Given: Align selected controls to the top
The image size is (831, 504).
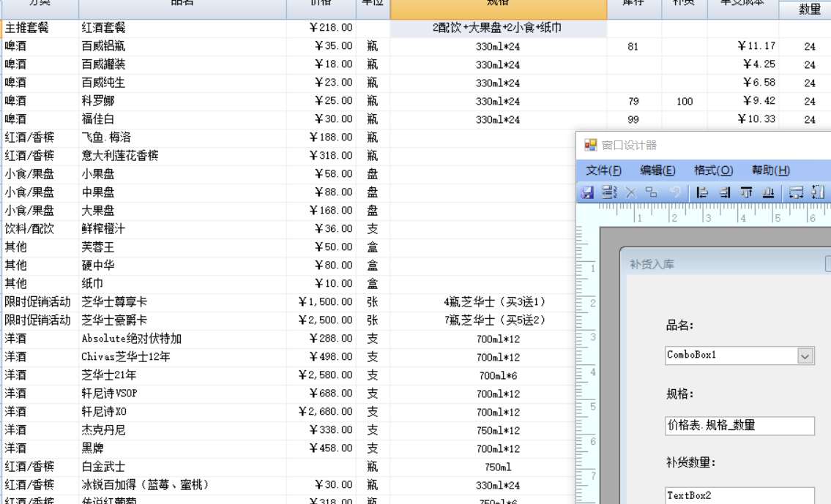Looking at the screenshot, I should [x=746, y=192].
